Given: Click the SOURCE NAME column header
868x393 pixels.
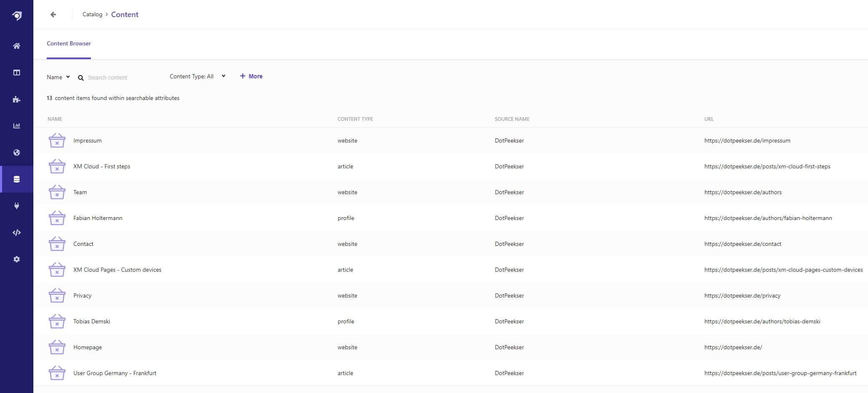Looking at the screenshot, I should tap(512, 119).
